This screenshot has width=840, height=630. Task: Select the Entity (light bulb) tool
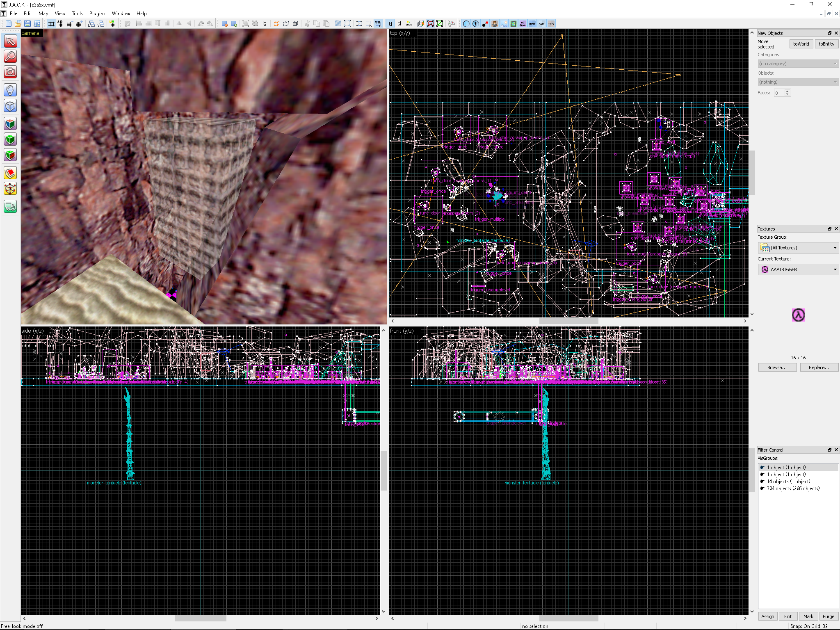click(x=10, y=90)
